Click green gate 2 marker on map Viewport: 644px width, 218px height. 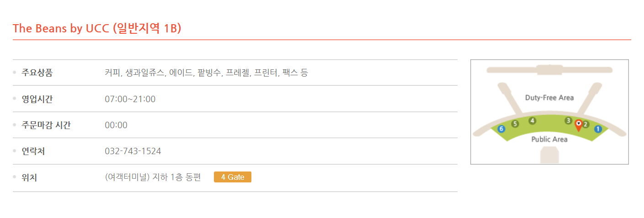pos(585,124)
